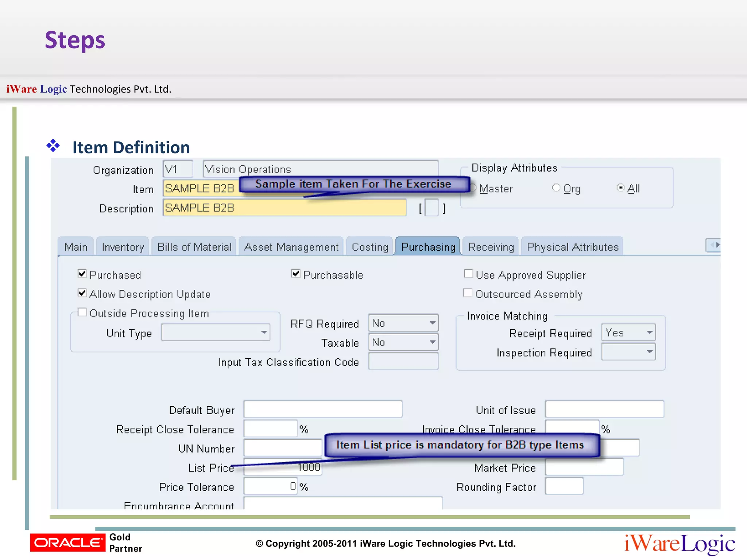The width and height of the screenshot is (747, 560).
Task: Select the Purchasing tab
Action: 428,247
